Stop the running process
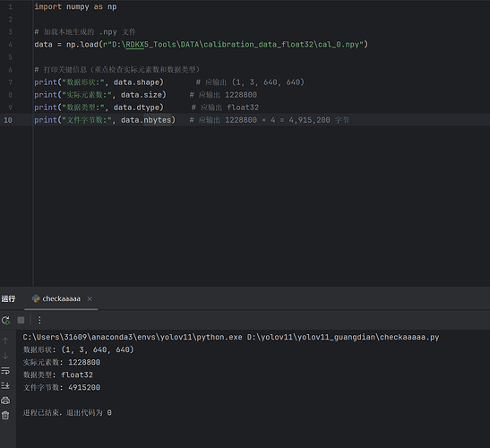 (21, 320)
